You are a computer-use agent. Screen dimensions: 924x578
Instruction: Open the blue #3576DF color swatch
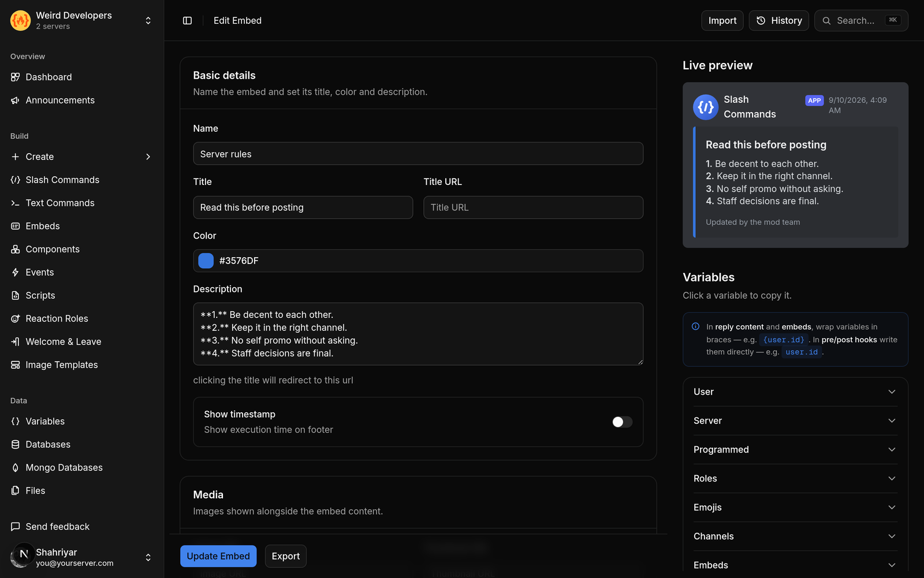(206, 261)
